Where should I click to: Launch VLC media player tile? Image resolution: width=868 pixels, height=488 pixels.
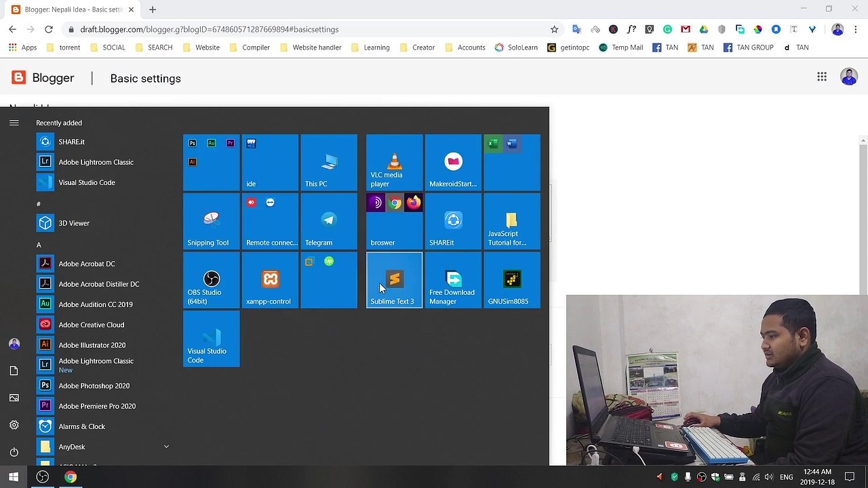pyautogui.click(x=395, y=163)
